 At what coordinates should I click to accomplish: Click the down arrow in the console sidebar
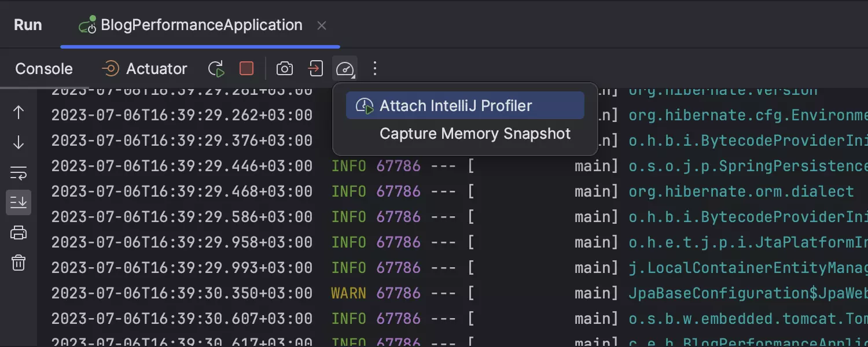[19, 143]
